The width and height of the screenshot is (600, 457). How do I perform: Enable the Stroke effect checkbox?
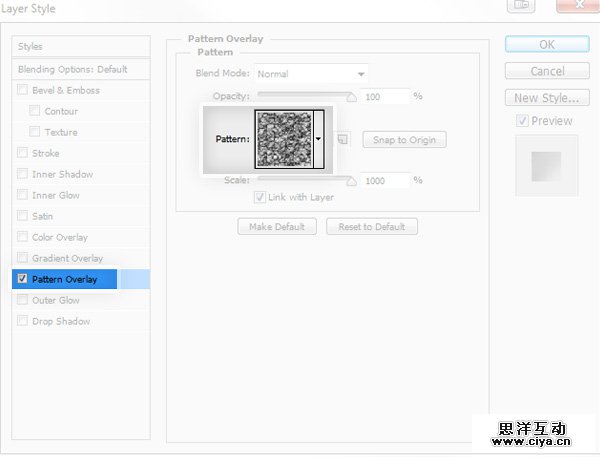pos(22,153)
